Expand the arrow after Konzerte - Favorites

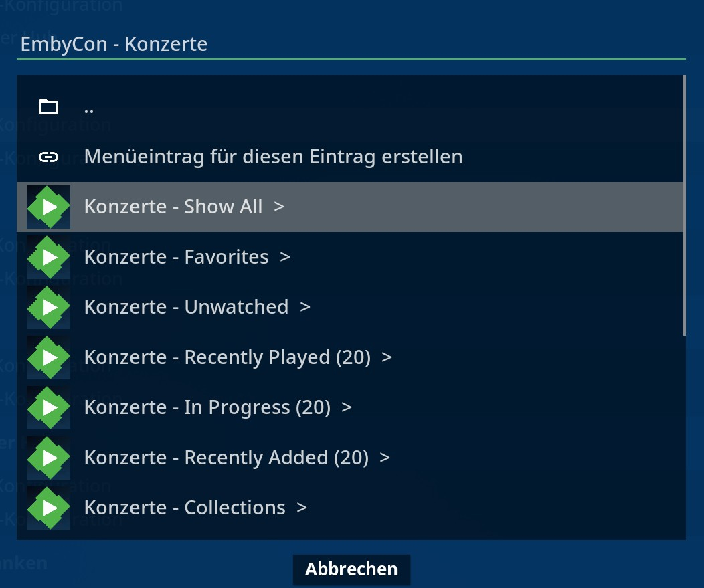tap(285, 257)
